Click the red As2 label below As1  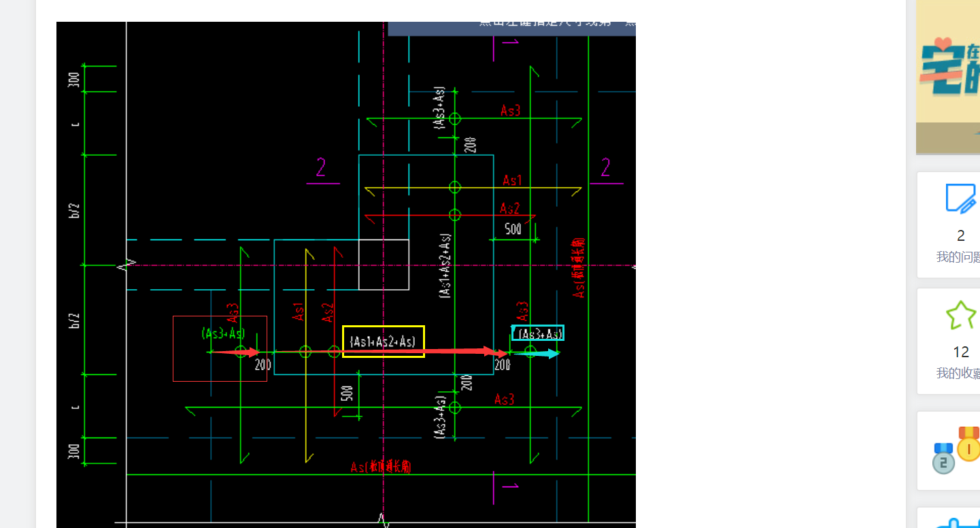[x=509, y=208]
